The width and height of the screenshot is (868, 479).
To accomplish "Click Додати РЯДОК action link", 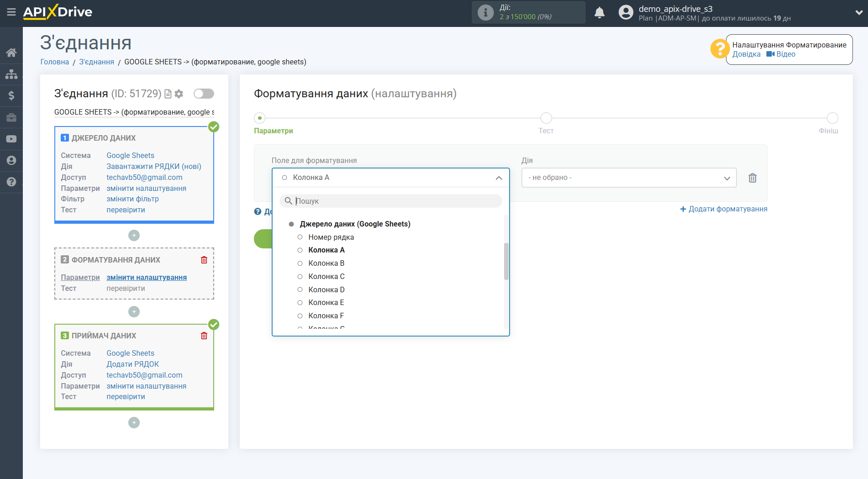I will [x=132, y=364].
